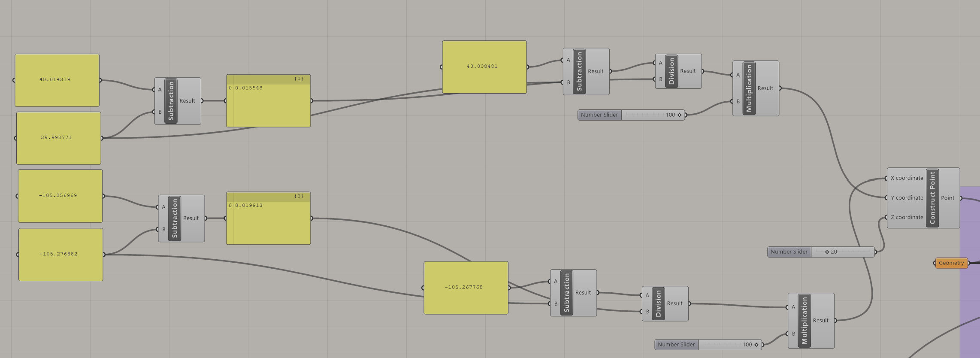Image resolution: width=980 pixels, height=358 pixels.
Task: Select Subtraction component fed by -105.267768 panel
Action: (x=573, y=293)
